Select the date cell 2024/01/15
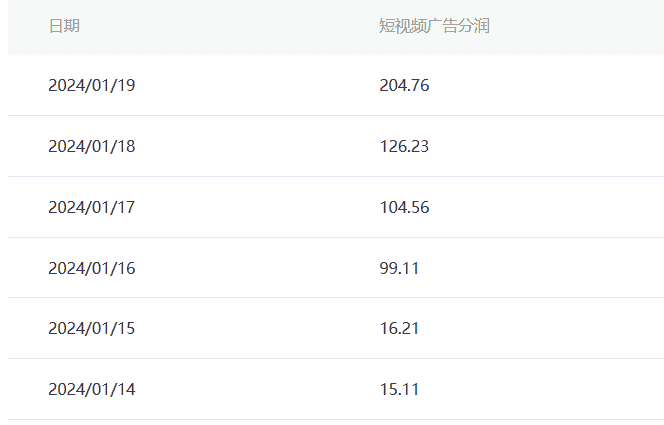 [91, 328]
